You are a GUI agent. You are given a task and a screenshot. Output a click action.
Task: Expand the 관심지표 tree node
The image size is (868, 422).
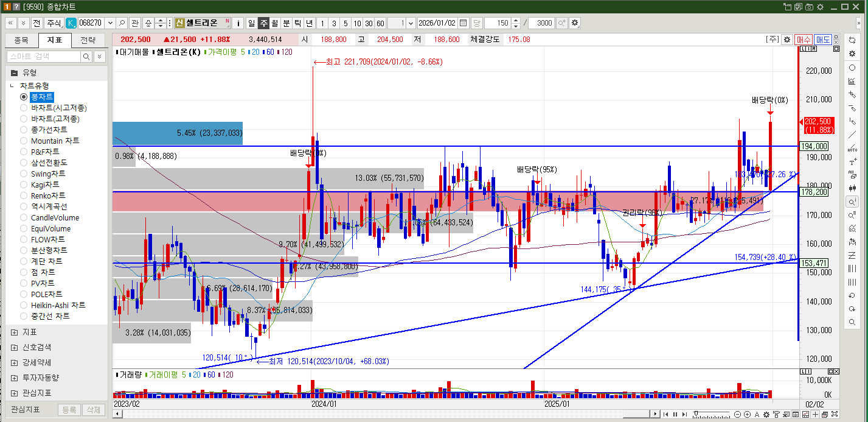point(14,393)
